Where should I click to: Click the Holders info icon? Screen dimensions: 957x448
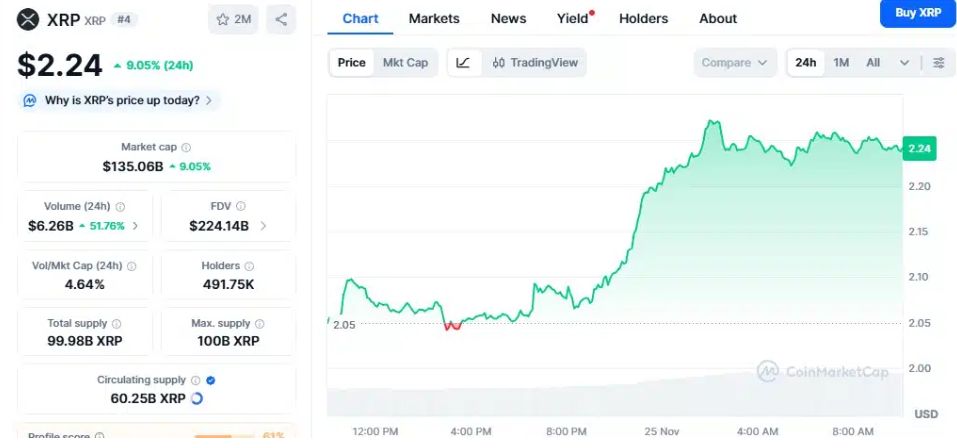(x=249, y=266)
